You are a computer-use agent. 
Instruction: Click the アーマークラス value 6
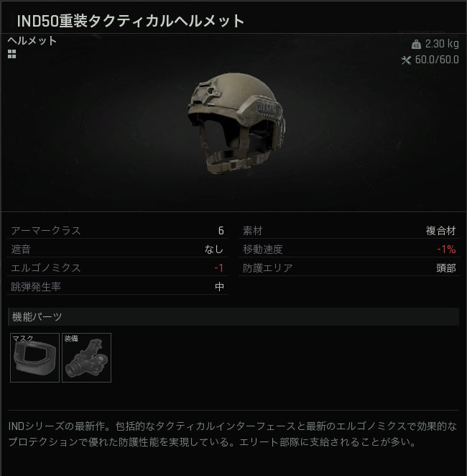[x=221, y=231]
